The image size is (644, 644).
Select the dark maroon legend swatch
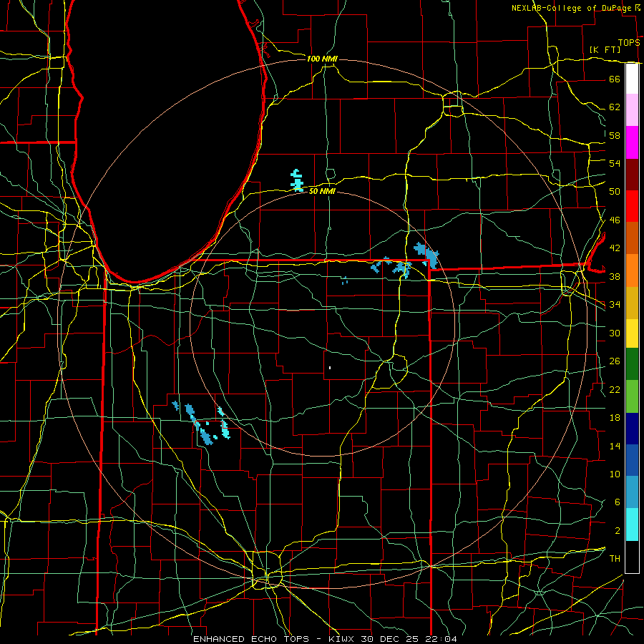pyautogui.click(x=632, y=175)
